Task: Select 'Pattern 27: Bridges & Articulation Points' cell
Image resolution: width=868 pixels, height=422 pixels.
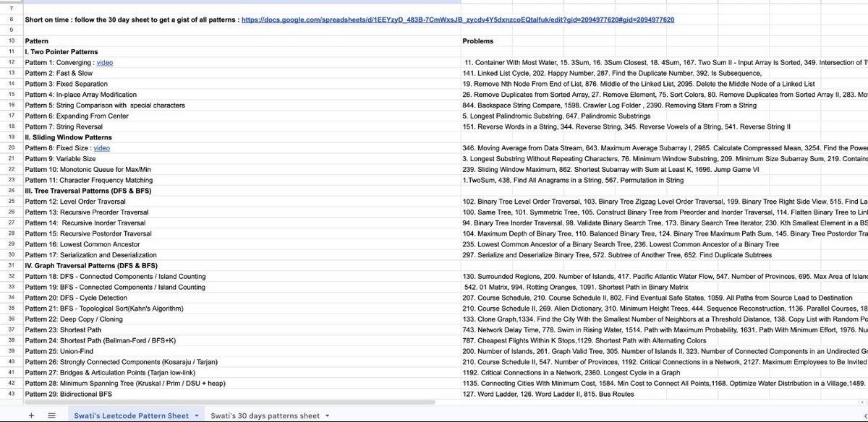Action: pos(241,372)
